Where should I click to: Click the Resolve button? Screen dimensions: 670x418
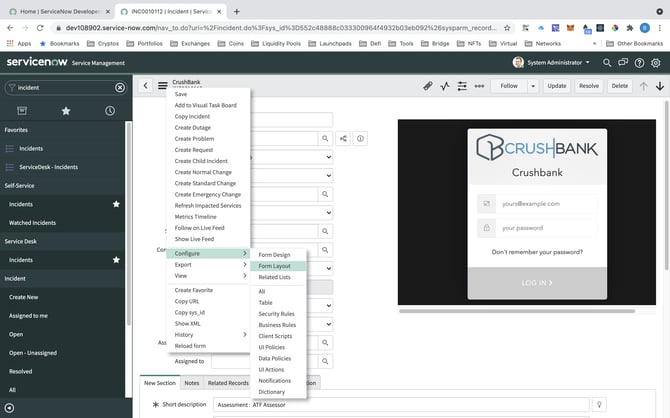click(x=588, y=86)
